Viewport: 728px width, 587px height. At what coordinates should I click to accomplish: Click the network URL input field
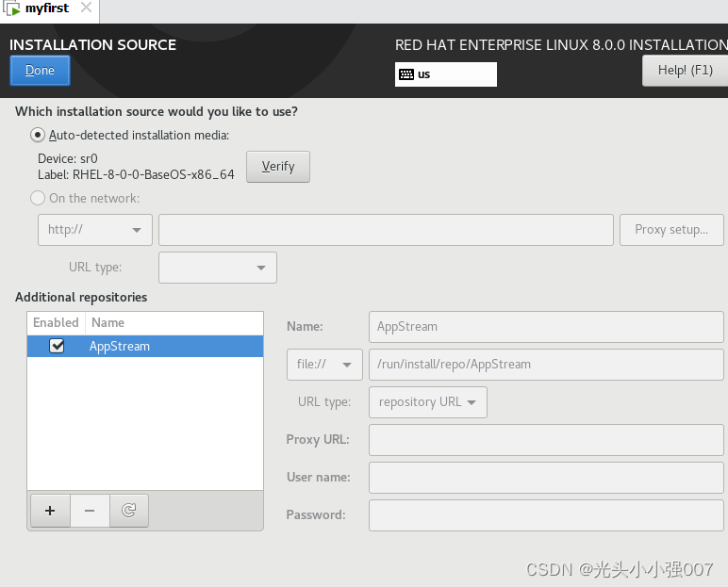pyautogui.click(x=386, y=230)
